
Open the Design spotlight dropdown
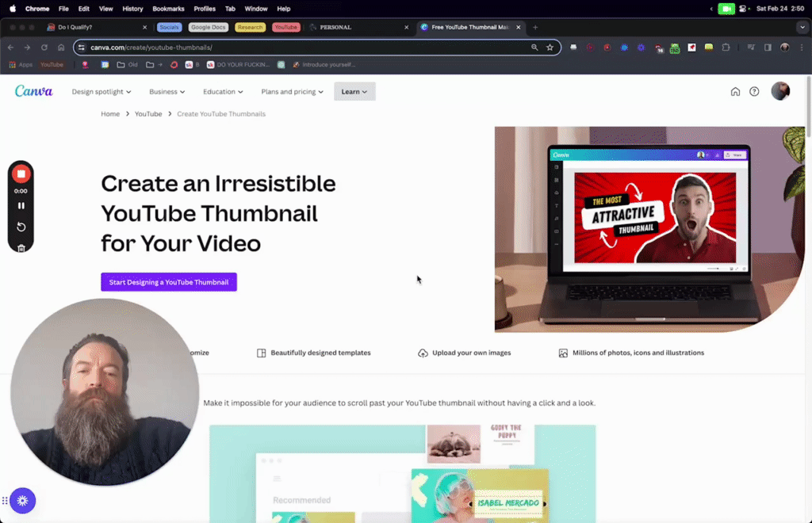point(101,92)
